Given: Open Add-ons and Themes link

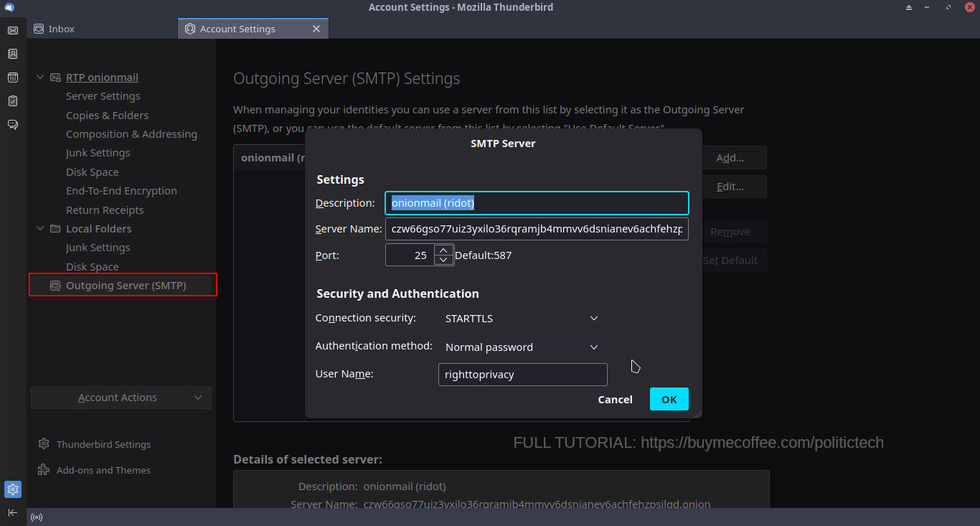Looking at the screenshot, I should pos(104,470).
